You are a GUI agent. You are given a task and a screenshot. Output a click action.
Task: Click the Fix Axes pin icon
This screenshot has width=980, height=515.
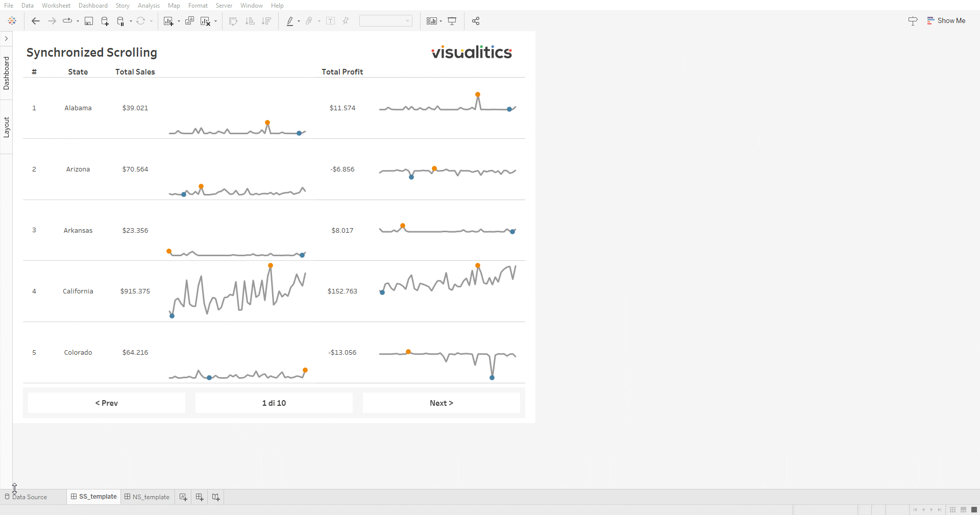point(346,21)
